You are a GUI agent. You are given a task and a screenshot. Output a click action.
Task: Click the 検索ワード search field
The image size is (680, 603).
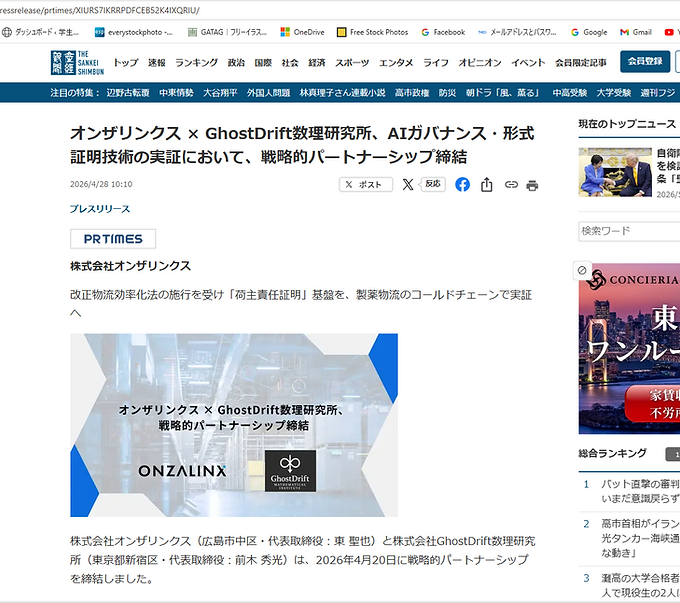(x=629, y=231)
